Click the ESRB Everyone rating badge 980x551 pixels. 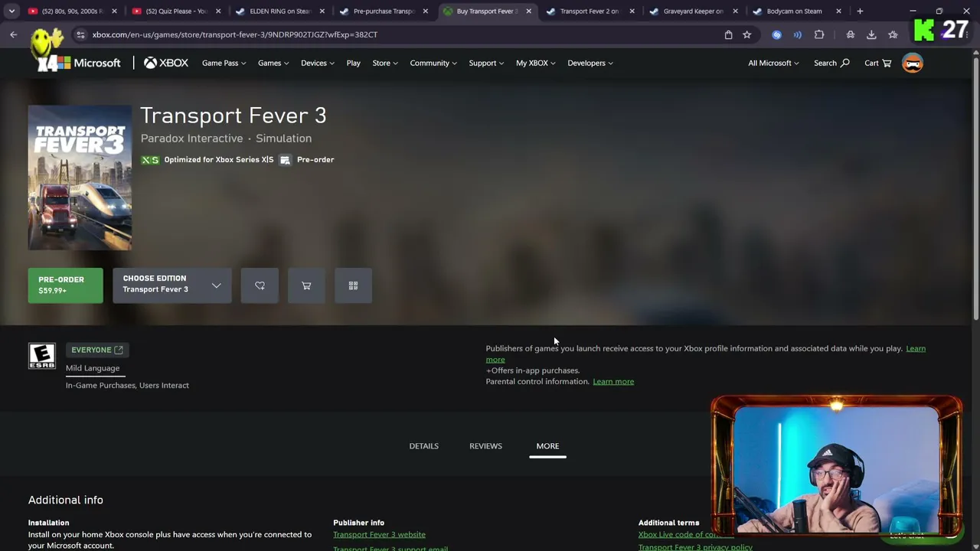42,356
